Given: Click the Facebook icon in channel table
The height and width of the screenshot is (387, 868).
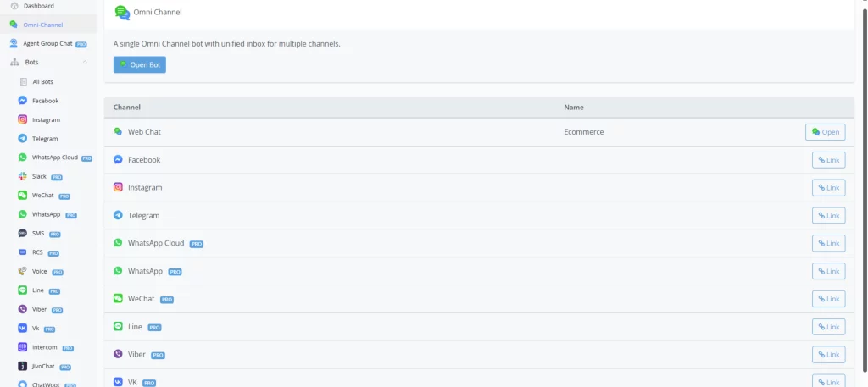Looking at the screenshot, I should (118, 159).
